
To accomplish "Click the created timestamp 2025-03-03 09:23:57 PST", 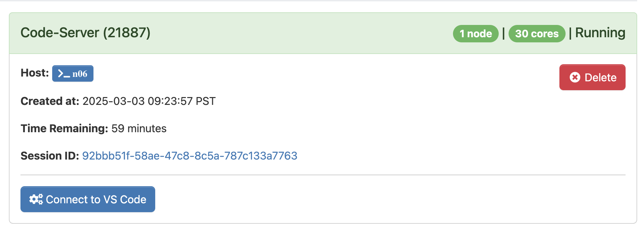I will (149, 101).
